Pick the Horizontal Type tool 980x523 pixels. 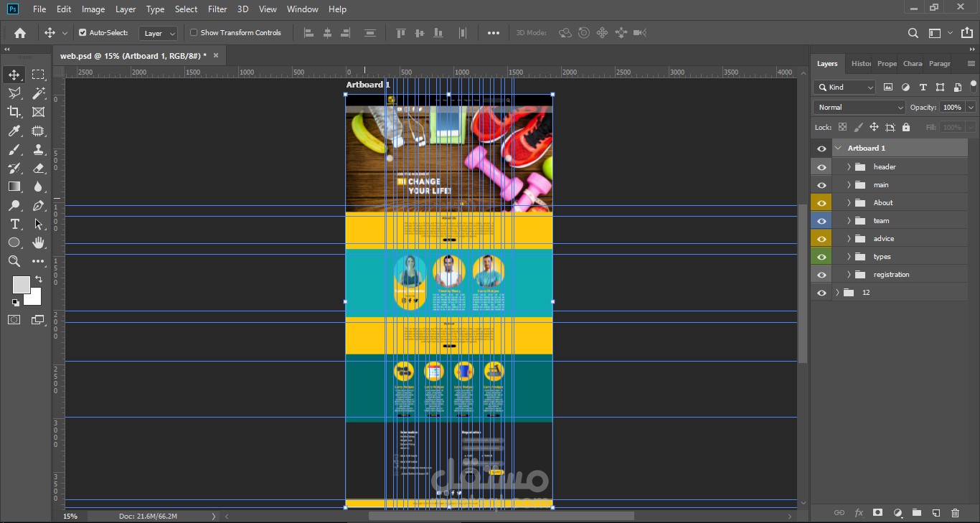click(14, 224)
